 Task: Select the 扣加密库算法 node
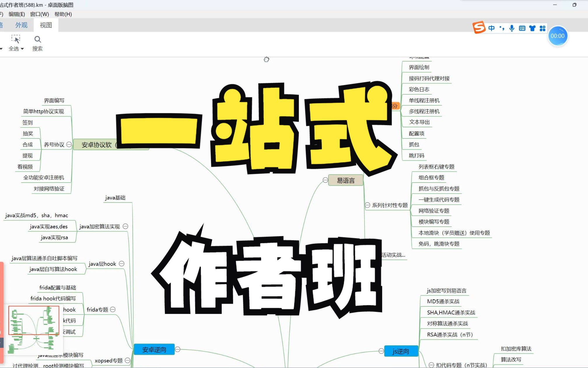click(x=516, y=349)
